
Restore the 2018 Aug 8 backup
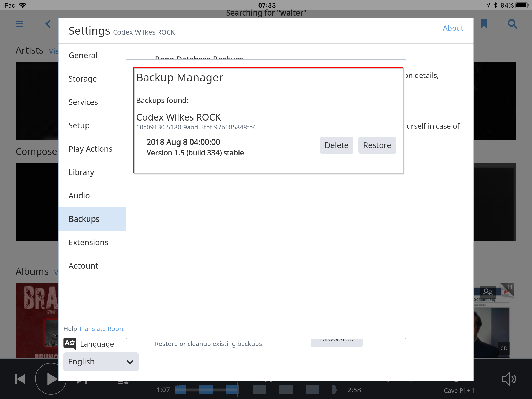pos(377,145)
